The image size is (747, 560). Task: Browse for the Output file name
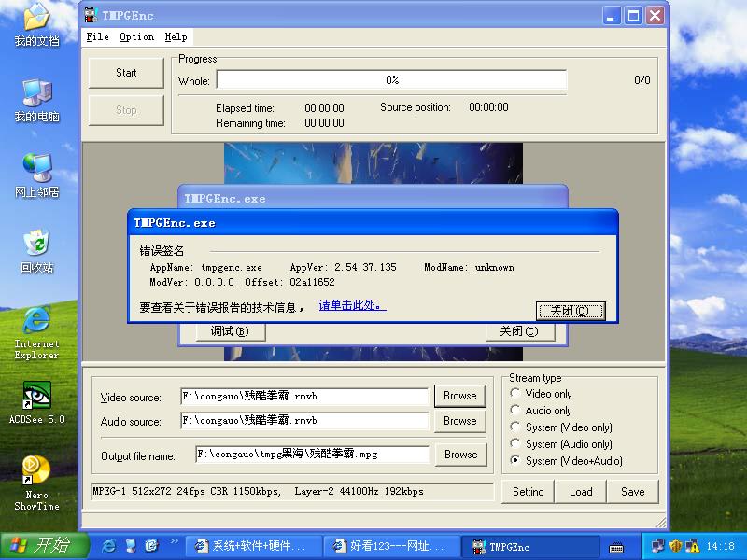(460, 455)
